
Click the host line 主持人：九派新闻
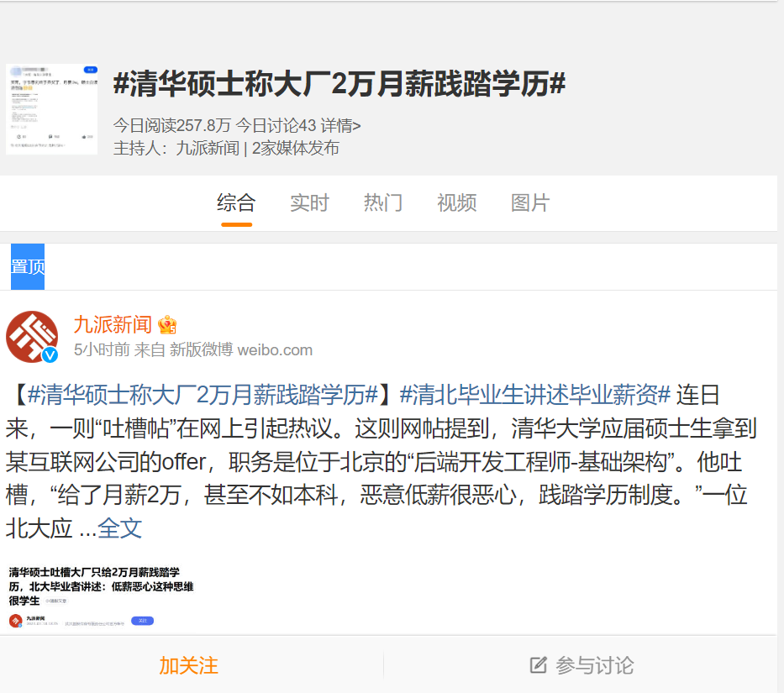(176, 148)
